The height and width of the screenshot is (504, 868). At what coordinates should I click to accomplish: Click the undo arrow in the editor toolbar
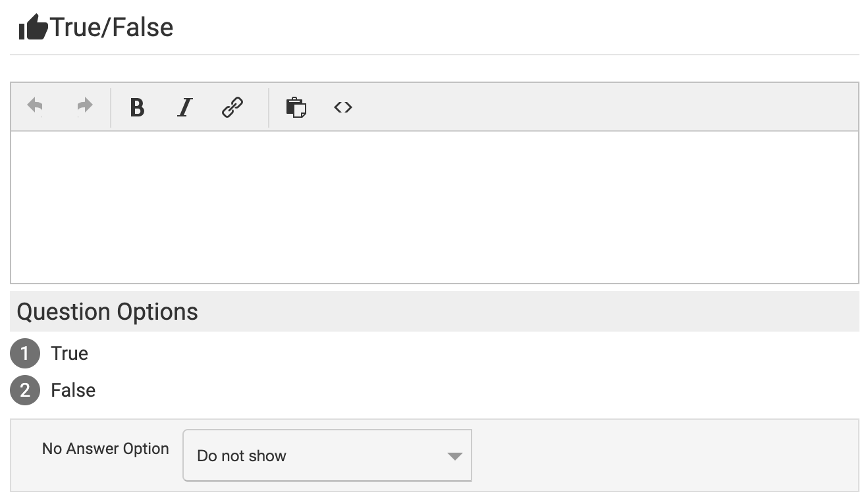35,106
